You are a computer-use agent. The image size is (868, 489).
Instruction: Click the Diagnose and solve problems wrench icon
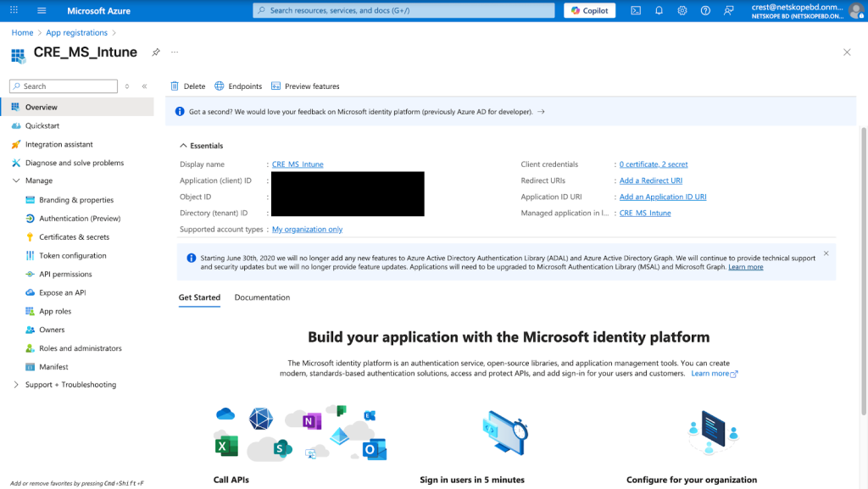16,163
